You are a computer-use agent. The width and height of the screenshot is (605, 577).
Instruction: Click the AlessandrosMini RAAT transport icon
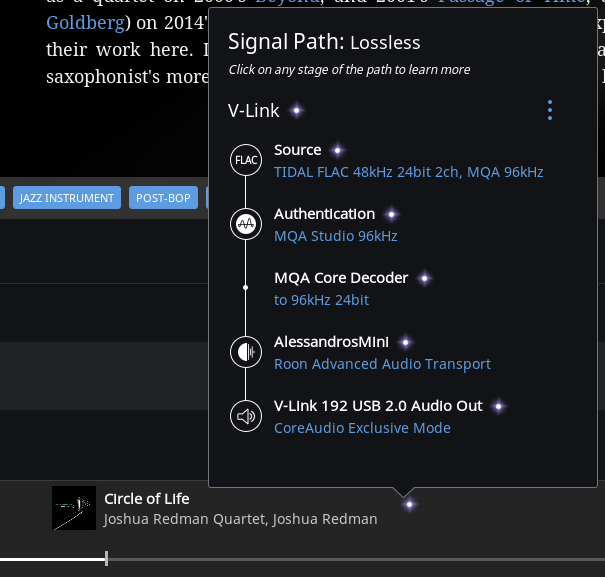[x=246, y=352]
